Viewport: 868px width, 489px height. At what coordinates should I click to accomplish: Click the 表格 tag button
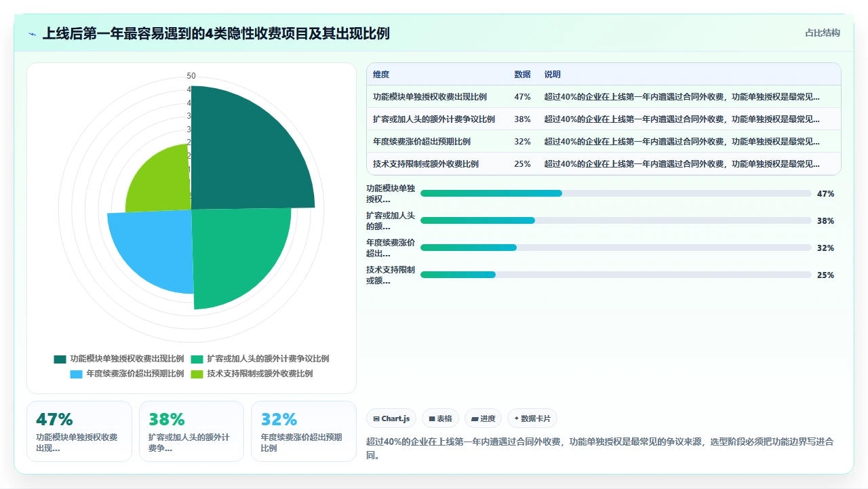441,418
